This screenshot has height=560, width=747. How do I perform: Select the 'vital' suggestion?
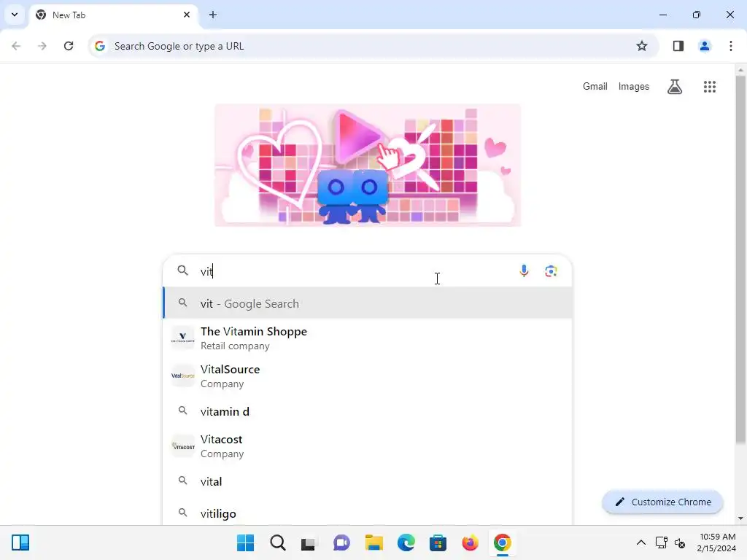click(368, 481)
